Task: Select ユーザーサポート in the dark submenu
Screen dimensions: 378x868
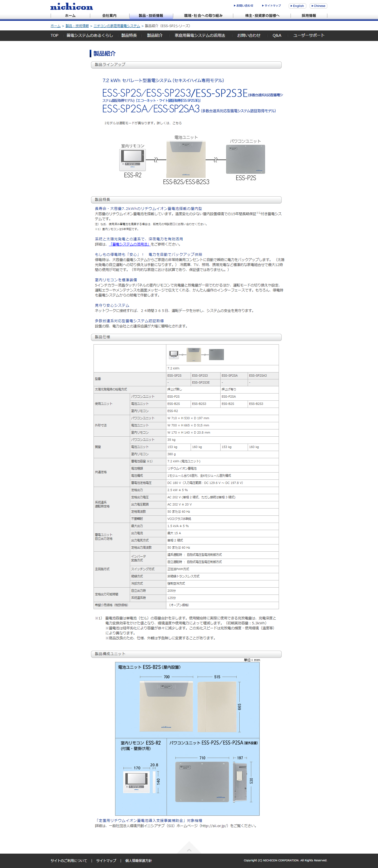Action: point(309,35)
